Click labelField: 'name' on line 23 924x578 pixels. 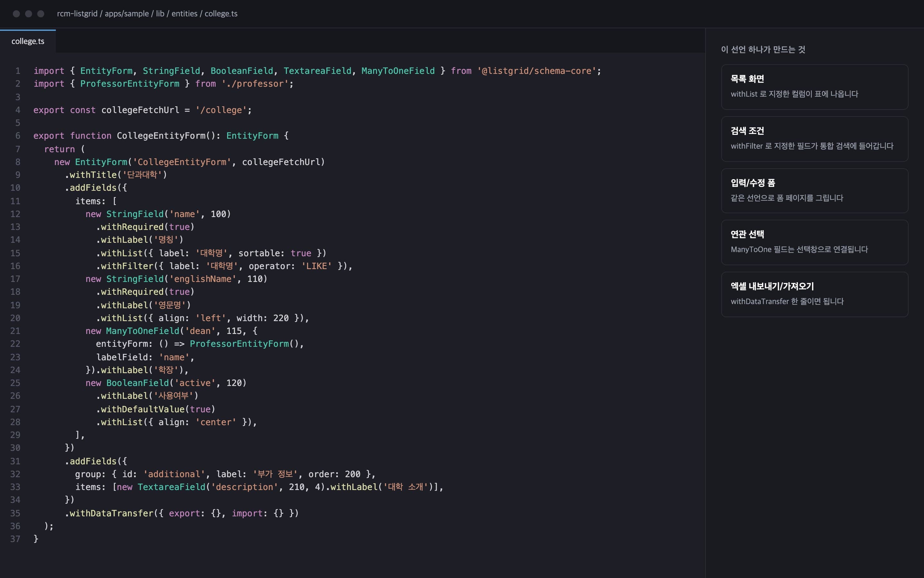point(143,357)
